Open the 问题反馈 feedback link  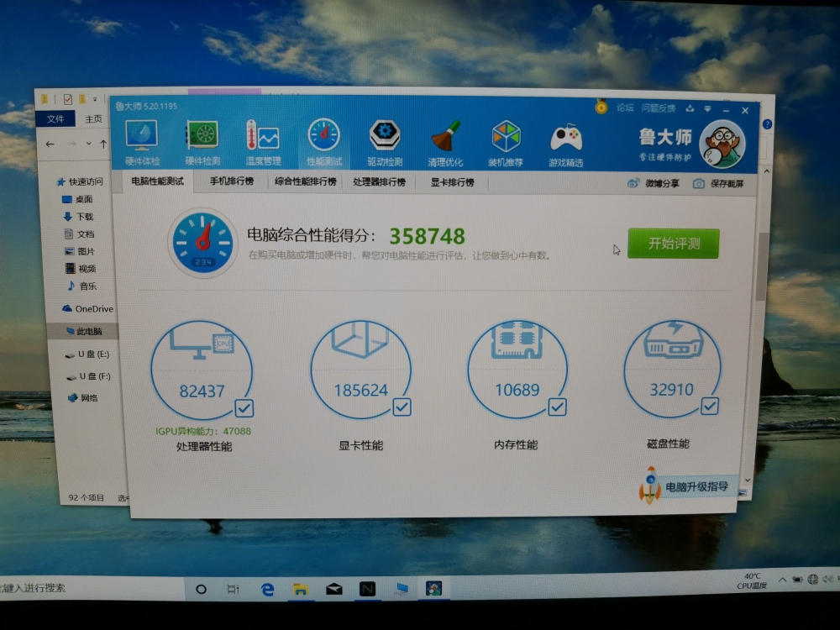(659, 108)
